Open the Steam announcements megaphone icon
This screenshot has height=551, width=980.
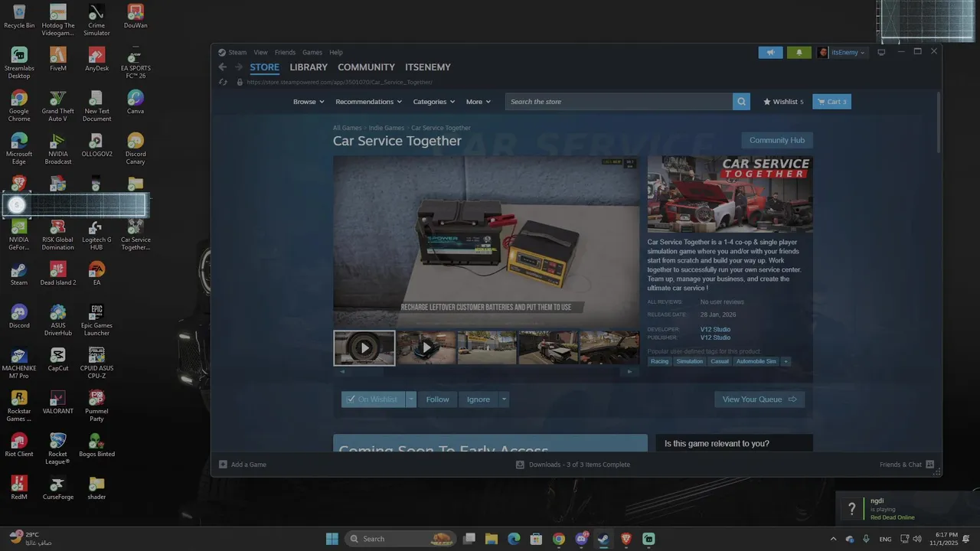(771, 53)
